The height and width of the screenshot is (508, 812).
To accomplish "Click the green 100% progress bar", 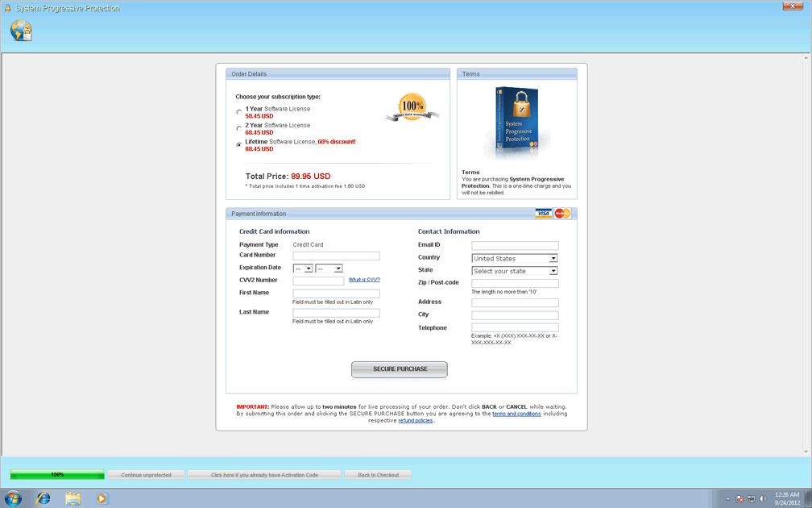I will click(57, 475).
